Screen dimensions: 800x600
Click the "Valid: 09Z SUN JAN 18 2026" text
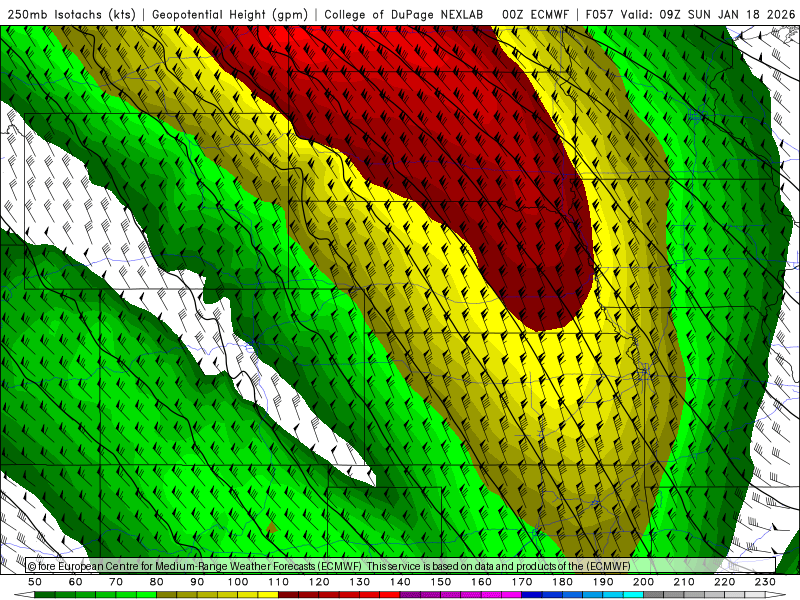(708, 14)
